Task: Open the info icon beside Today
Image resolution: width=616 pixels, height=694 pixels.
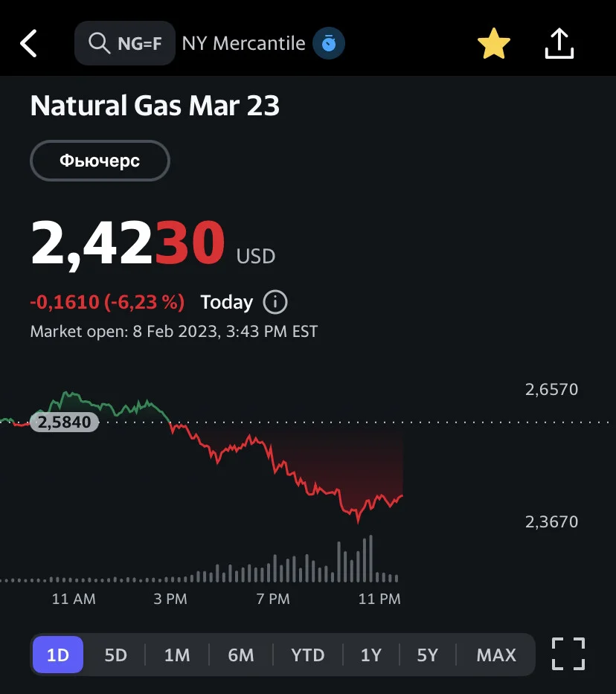Action: coord(275,302)
